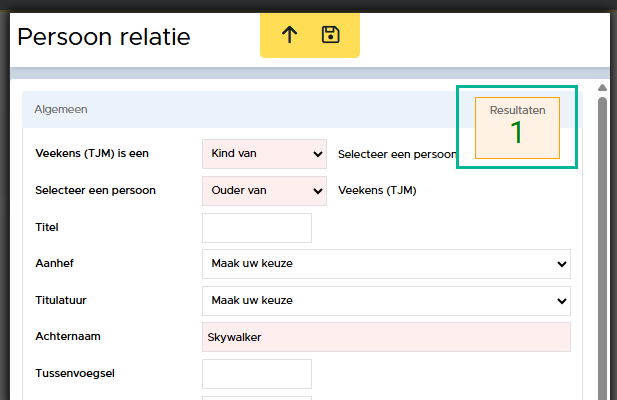
Task: Click the Algemeen section header
Action: [x=61, y=109]
